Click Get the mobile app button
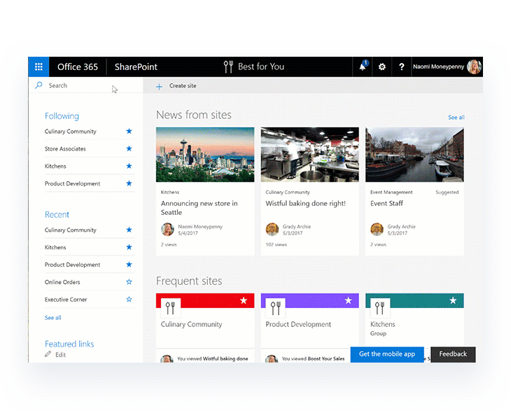The height and width of the screenshot is (420, 511). (387, 354)
